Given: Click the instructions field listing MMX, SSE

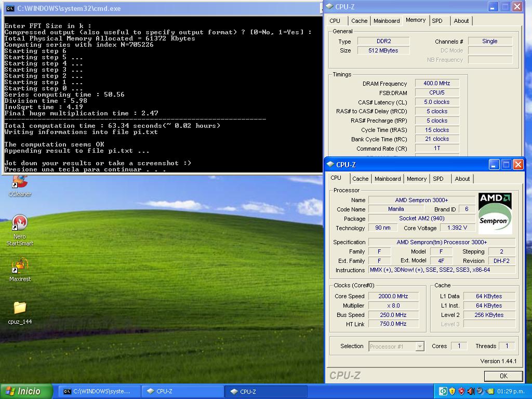Looking at the screenshot, I should tap(442, 270).
